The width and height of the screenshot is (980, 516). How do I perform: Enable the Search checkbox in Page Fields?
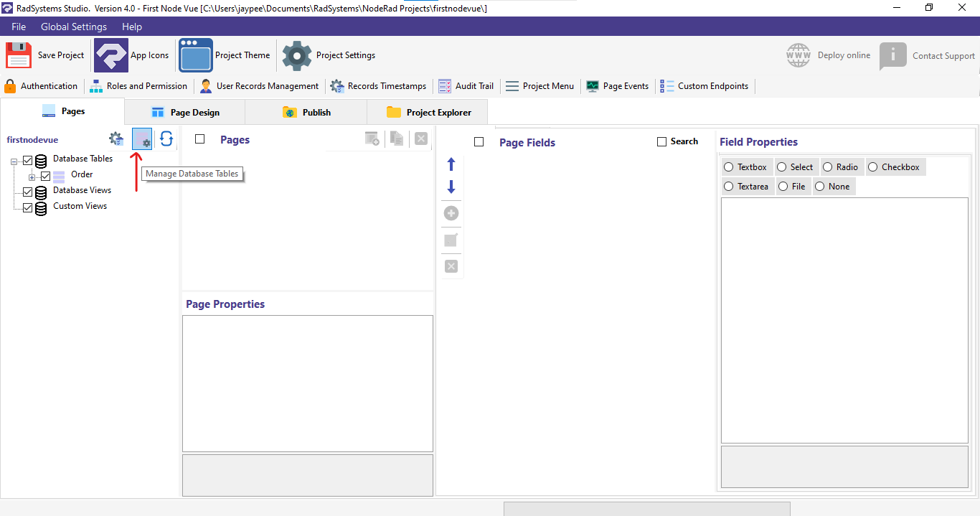(x=661, y=141)
